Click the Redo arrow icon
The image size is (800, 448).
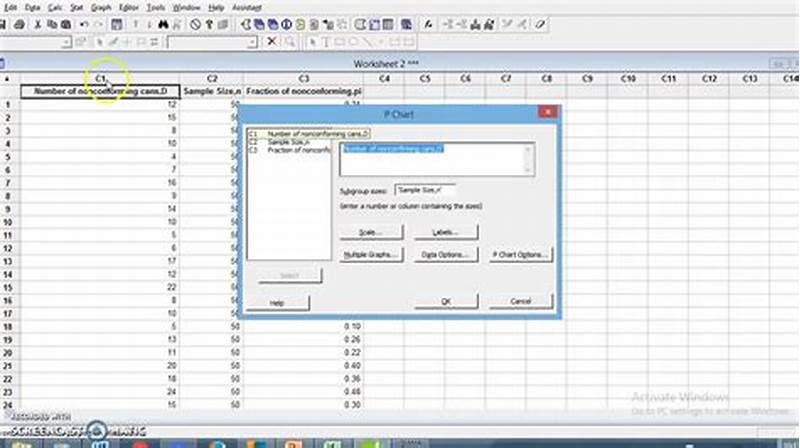point(98,24)
